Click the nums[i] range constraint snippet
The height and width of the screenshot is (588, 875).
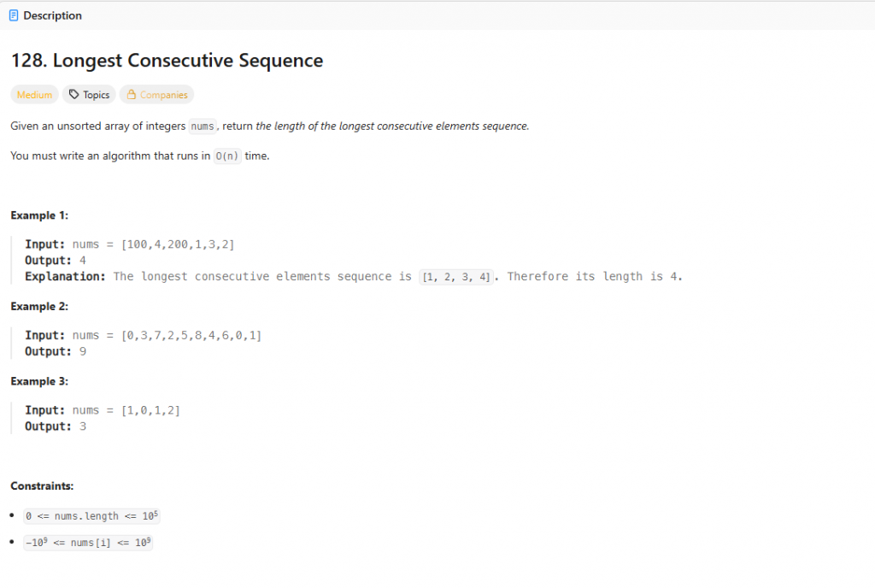88,542
